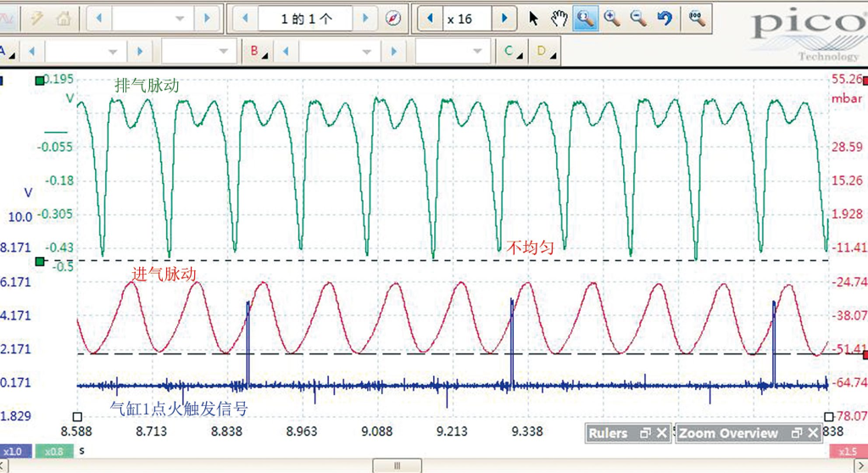The image size is (868, 473).
Task: Click channel A range right arrow
Action: tap(140, 52)
